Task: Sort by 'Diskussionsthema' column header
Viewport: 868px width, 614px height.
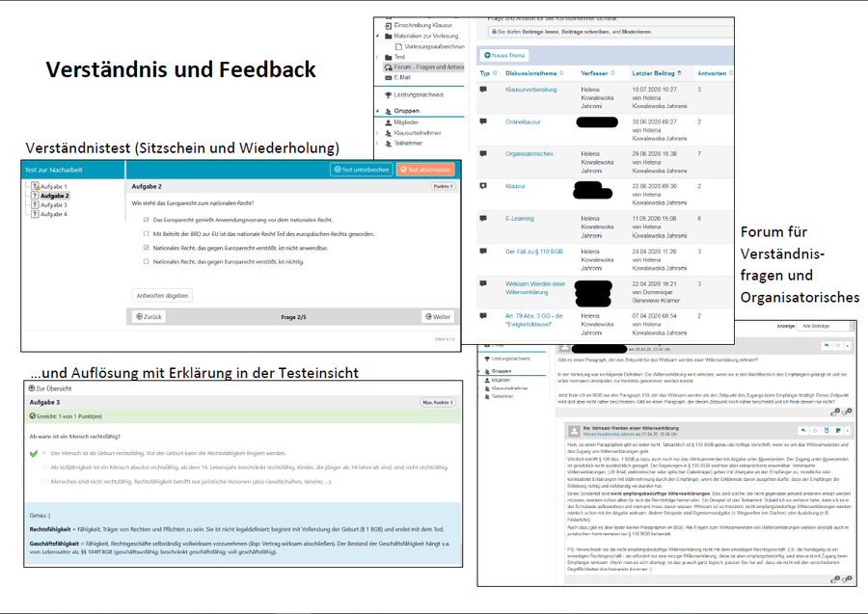Action: pos(534,73)
